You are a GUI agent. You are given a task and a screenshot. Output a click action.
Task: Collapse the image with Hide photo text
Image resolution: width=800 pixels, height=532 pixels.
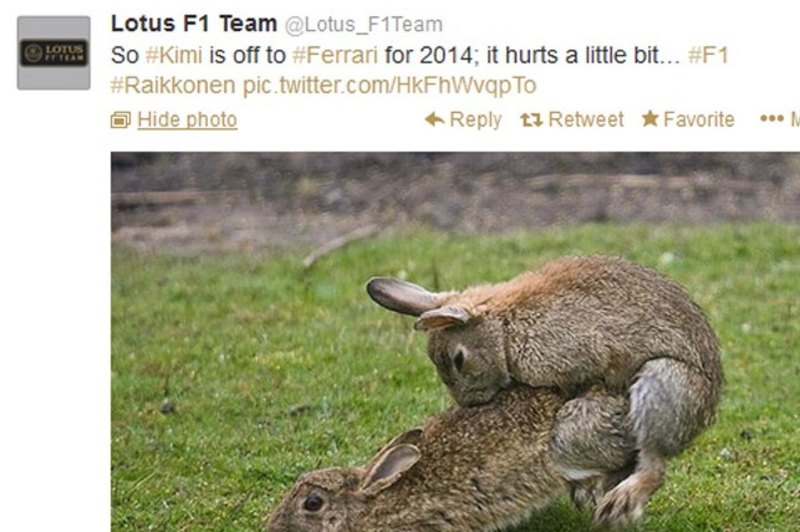click(187, 119)
